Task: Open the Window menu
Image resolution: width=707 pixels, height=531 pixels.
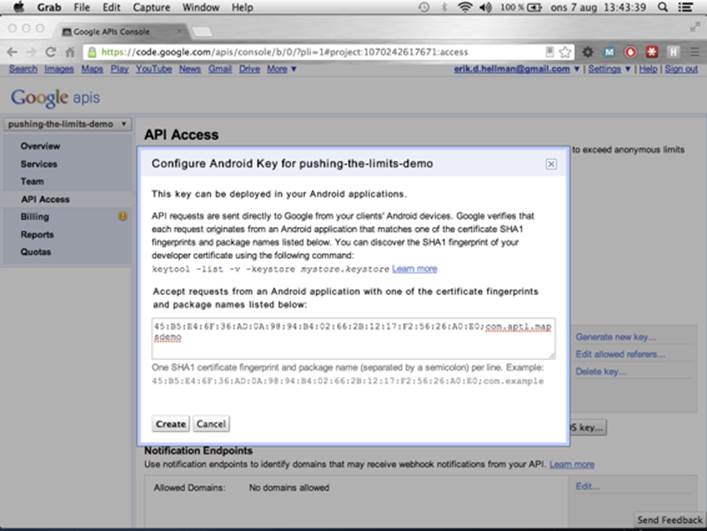Action: point(201,8)
